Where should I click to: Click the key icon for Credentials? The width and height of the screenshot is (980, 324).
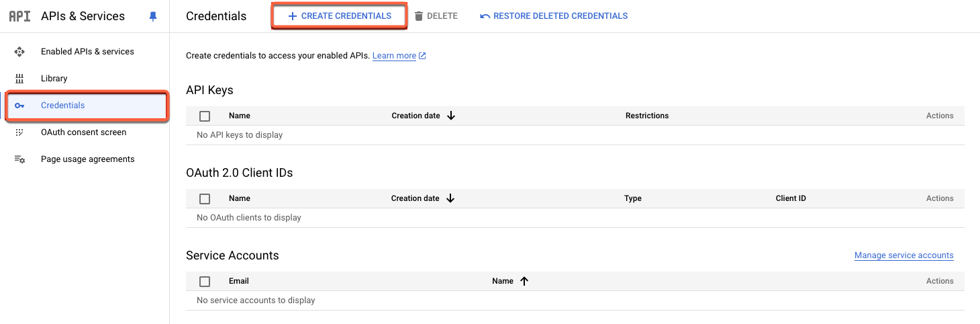(19, 106)
